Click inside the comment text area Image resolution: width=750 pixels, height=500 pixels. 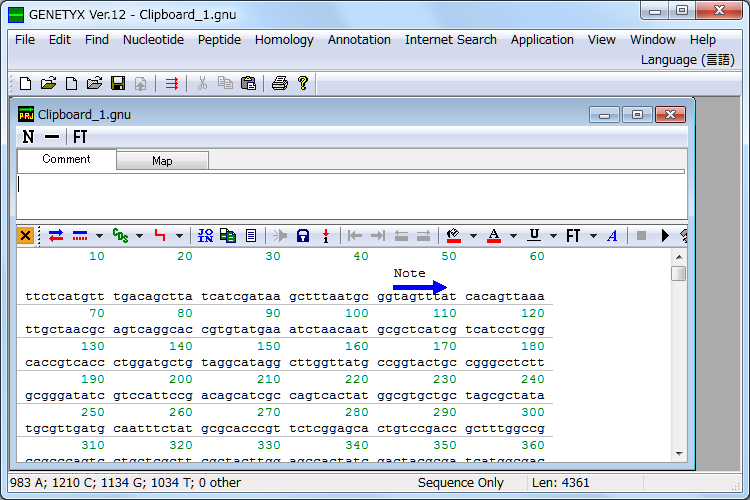click(x=352, y=196)
